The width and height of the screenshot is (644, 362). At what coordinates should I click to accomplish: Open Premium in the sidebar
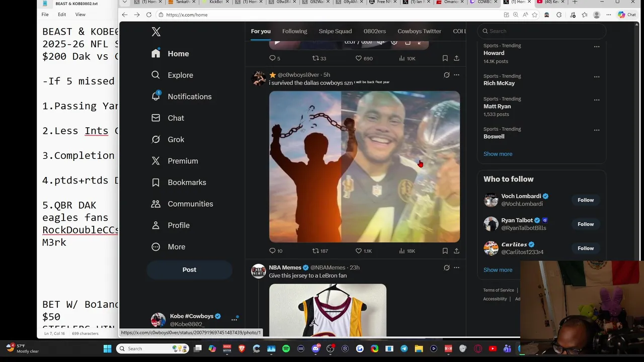coord(175,161)
